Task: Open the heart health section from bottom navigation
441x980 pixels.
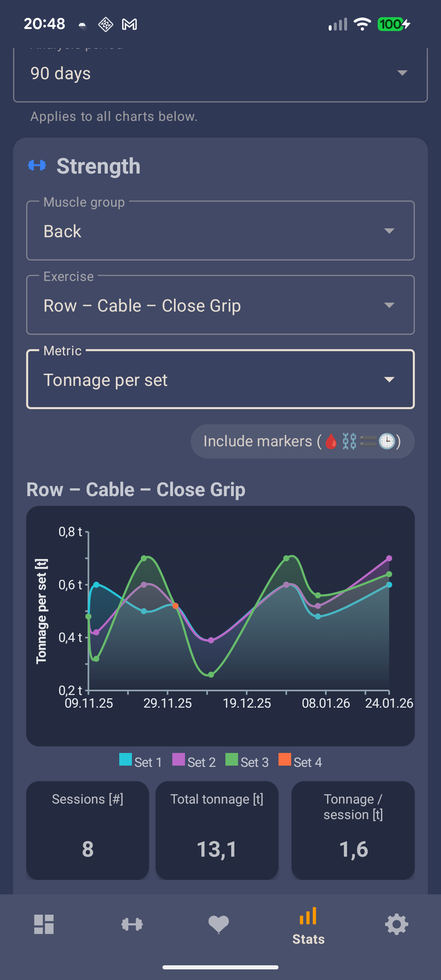Action: 219,924
